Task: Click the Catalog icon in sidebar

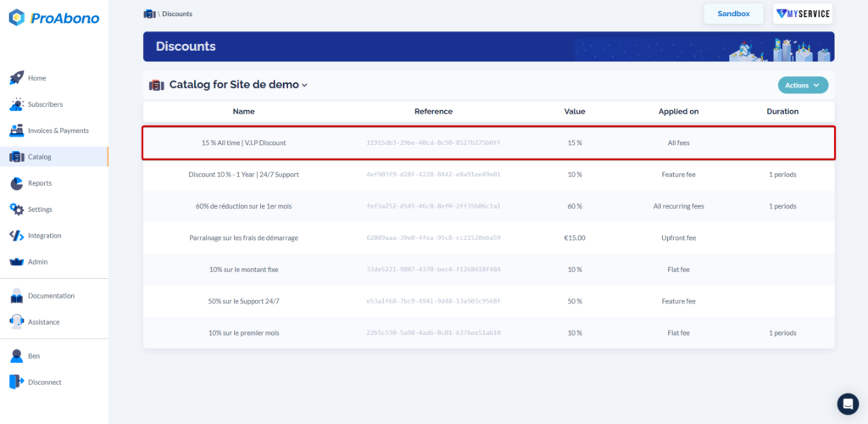Action: [17, 157]
